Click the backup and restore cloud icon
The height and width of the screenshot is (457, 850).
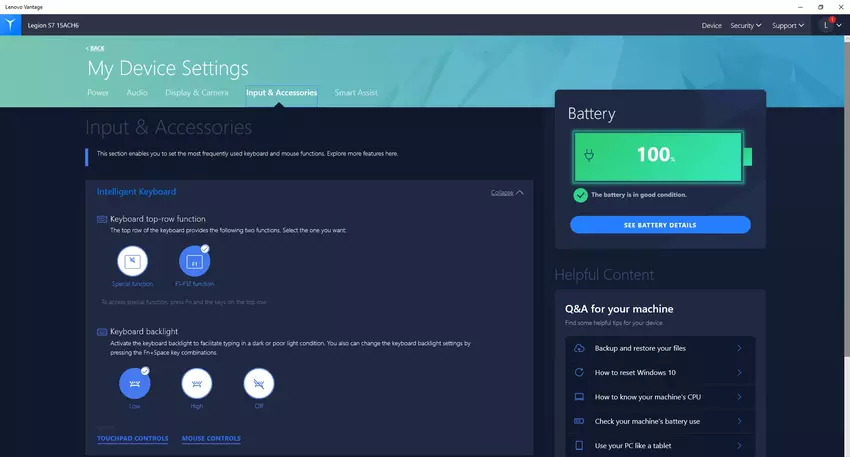point(579,348)
